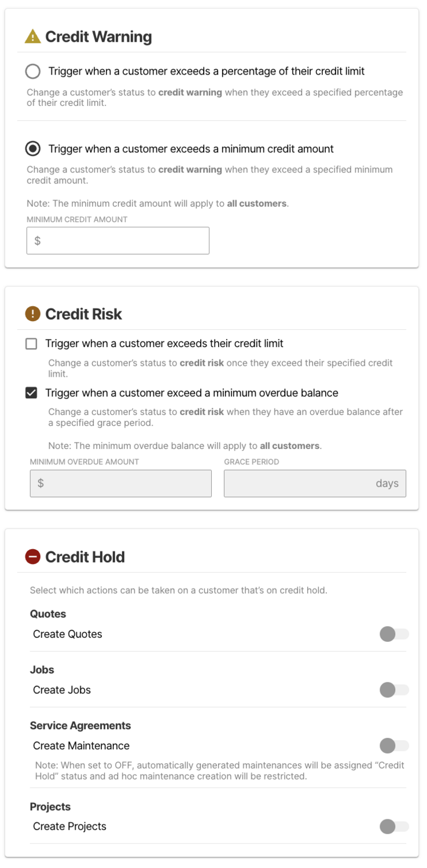Select percentage of credit limit radio option
Image resolution: width=427 pixels, height=868 pixels.
[x=33, y=71]
